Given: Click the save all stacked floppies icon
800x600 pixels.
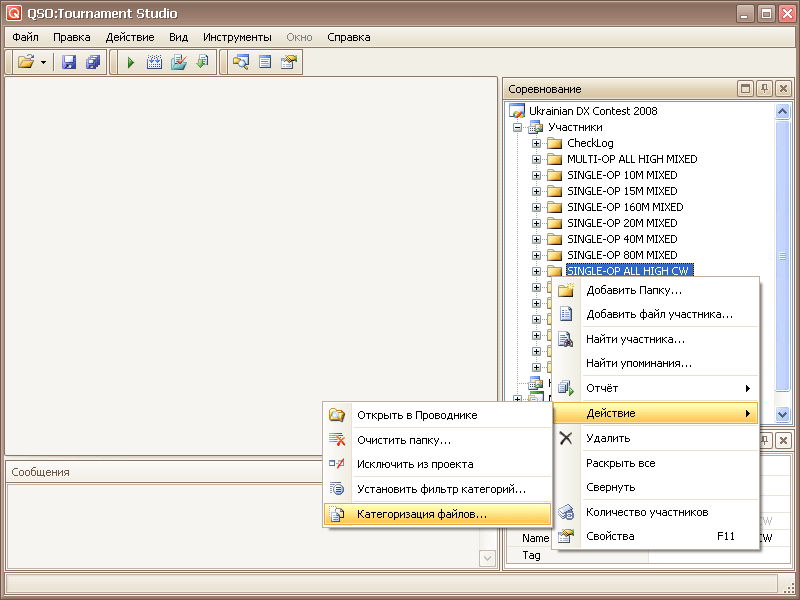Looking at the screenshot, I should point(93,62).
